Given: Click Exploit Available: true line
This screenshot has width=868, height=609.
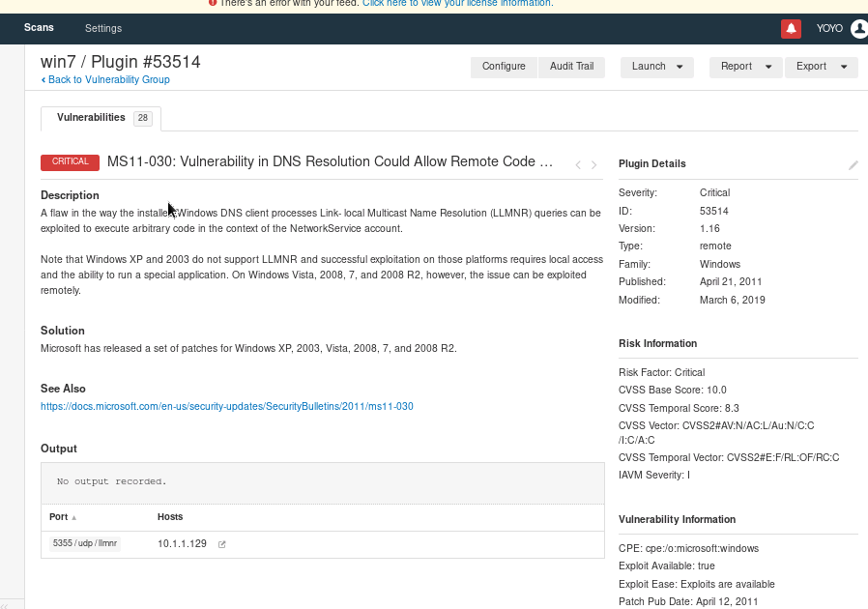Looking at the screenshot, I should [667, 566].
